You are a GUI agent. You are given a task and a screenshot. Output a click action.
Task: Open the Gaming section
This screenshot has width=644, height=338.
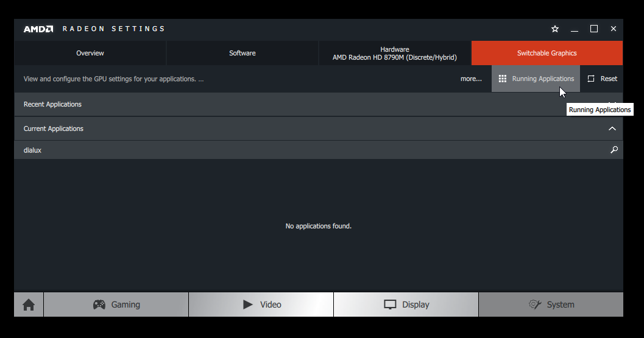[x=116, y=305]
